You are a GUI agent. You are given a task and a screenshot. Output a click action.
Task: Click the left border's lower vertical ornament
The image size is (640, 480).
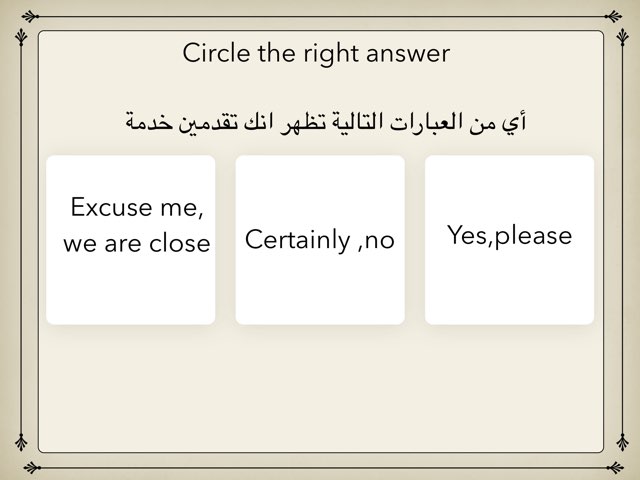pos(21,442)
